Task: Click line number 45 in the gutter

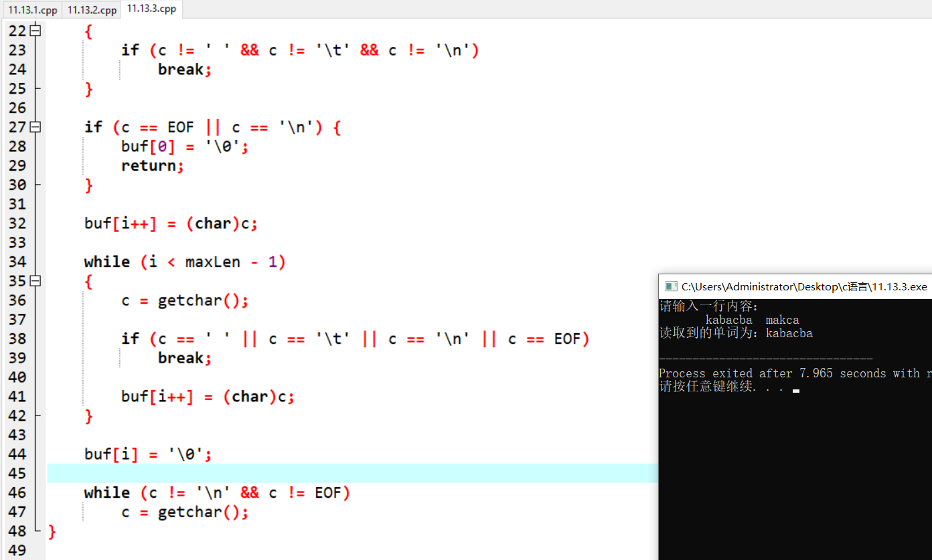Action: [17, 474]
